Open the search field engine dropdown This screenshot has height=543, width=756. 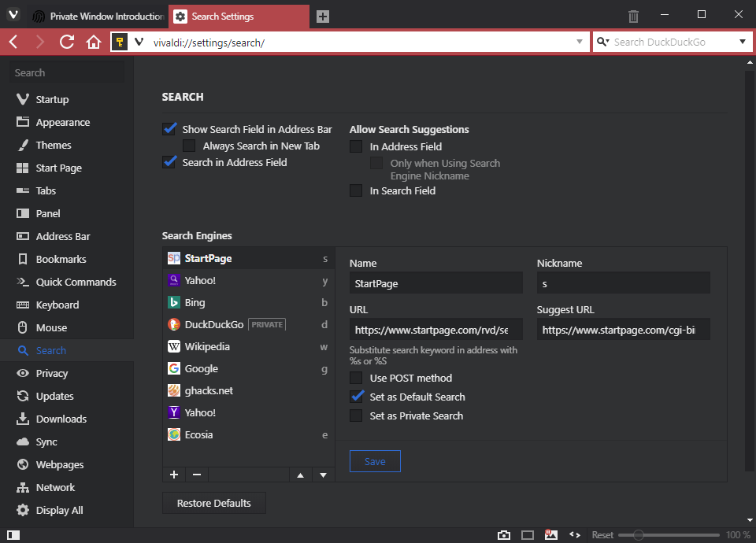(743, 42)
